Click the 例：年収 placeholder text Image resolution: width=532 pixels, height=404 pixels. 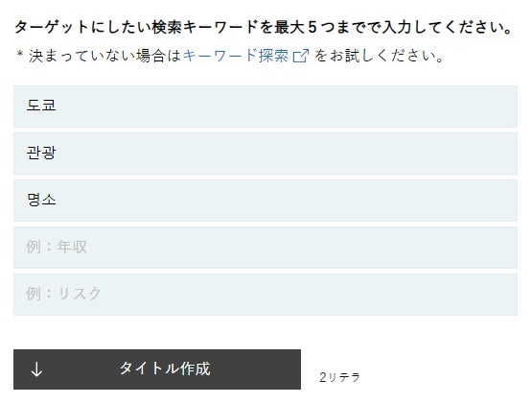tap(57, 247)
